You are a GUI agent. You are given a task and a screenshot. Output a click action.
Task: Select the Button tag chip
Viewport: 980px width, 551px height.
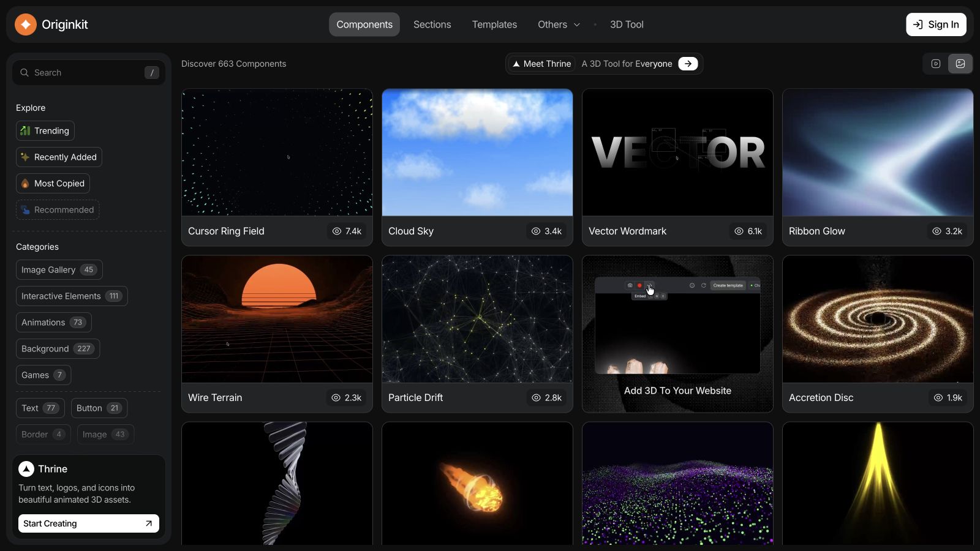(x=99, y=408)
